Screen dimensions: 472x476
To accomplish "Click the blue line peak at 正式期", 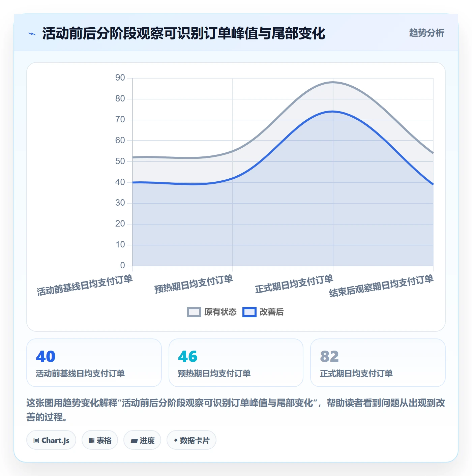I will click(x=333, y=111).
